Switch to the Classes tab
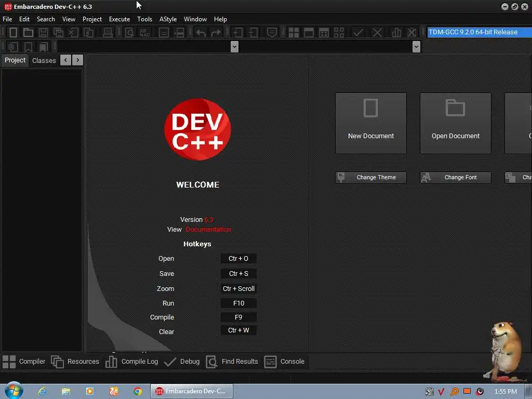The width and height of the screenshot is (532, 399). pyautogui.click(x=44, y=60)
